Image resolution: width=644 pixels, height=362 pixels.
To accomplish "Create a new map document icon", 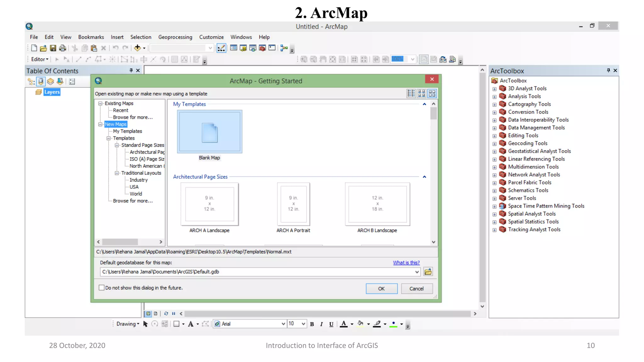I will 34,48.
